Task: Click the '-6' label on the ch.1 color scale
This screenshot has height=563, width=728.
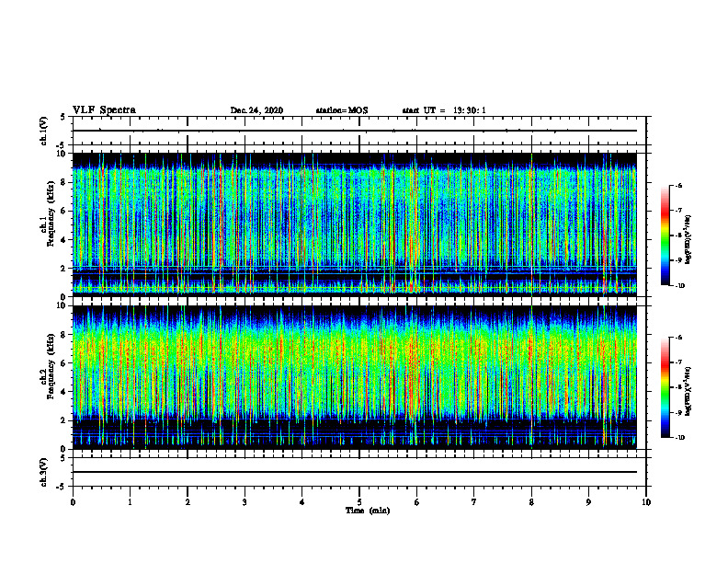Action: tap(678, 186)
